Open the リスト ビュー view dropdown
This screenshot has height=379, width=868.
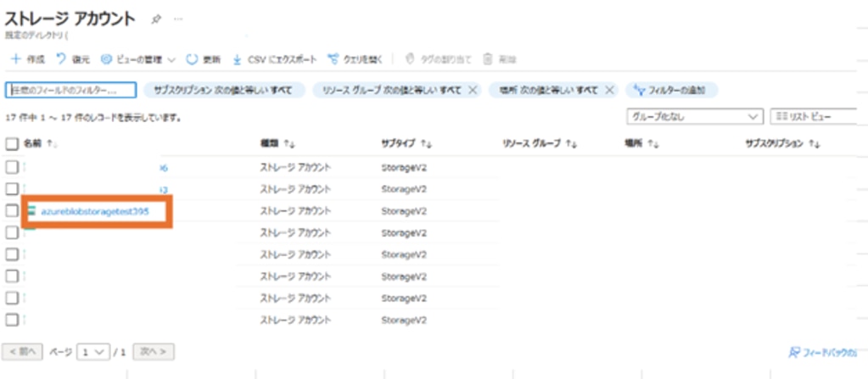(813, 117)
